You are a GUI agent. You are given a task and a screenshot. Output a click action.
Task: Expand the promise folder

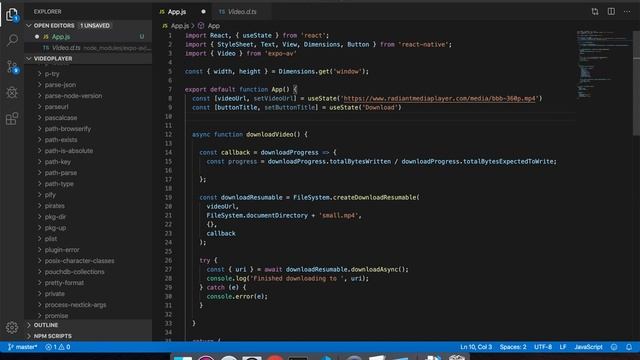point(88,316)
